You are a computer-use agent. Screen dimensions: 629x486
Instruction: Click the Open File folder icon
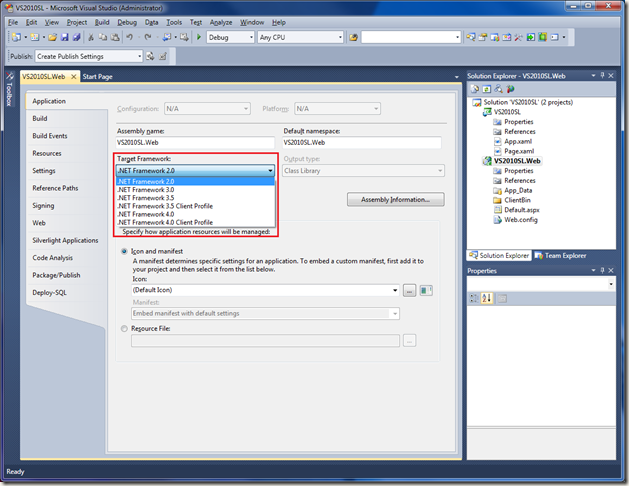click(x=53, y=37)
